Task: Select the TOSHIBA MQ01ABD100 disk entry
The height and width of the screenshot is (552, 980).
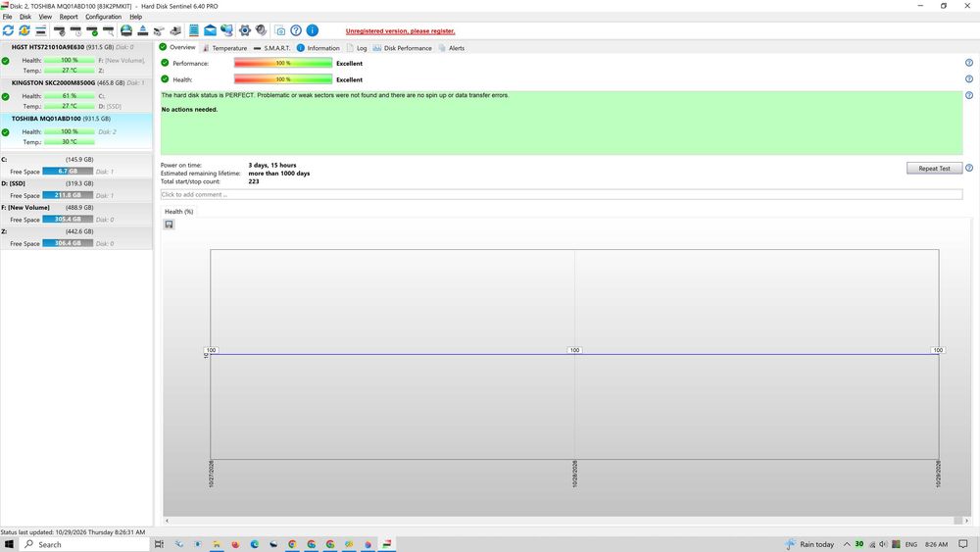Action: coord(76,130)
